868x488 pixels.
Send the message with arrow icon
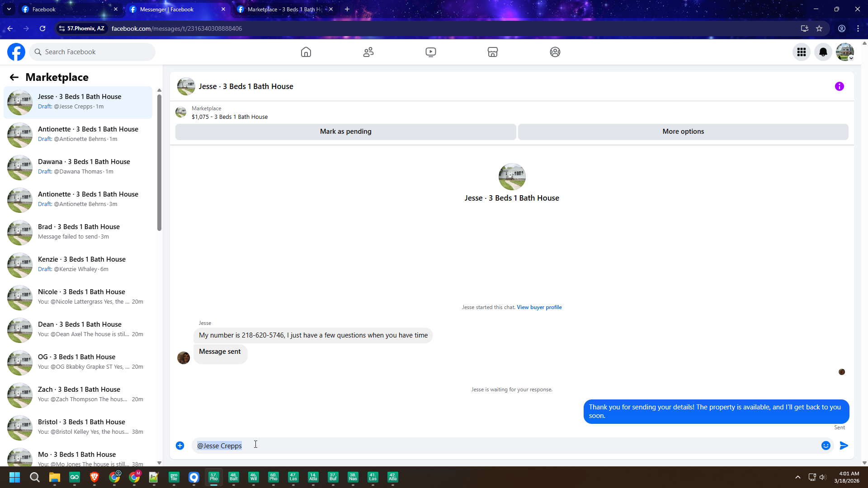tap(844, 446)
